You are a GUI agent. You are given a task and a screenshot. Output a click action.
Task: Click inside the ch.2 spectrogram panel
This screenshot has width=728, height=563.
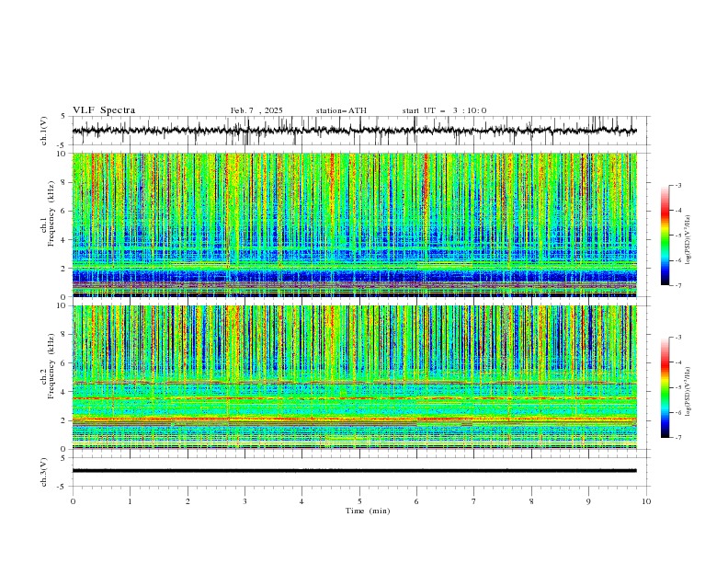click(x=354, y=377)
